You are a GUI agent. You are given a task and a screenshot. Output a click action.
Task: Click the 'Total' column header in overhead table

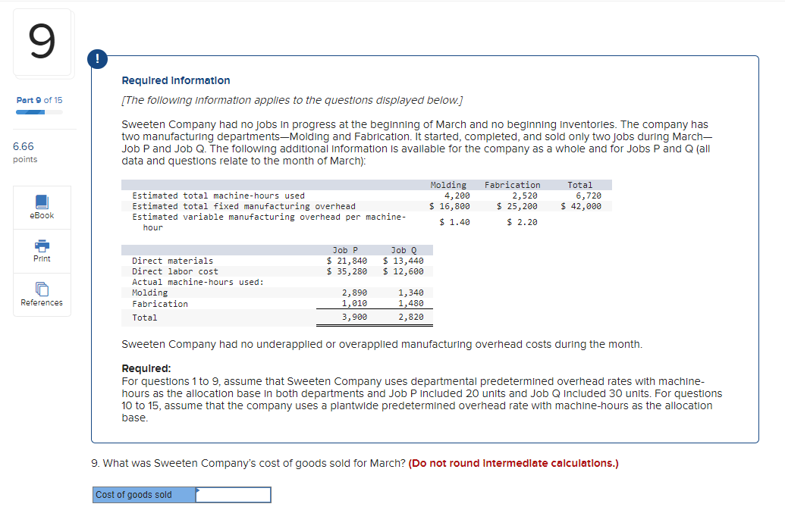coord(579,185)
